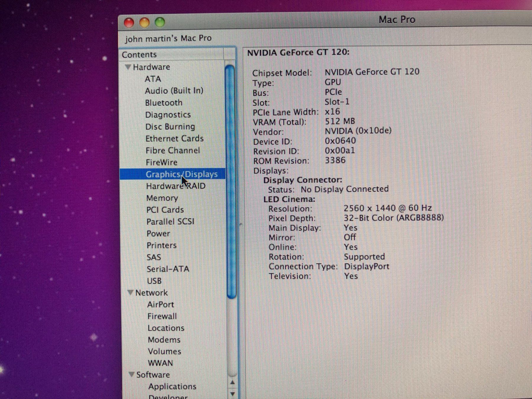Open Disc Burning details
532x399 pixels.
point(170,126)
